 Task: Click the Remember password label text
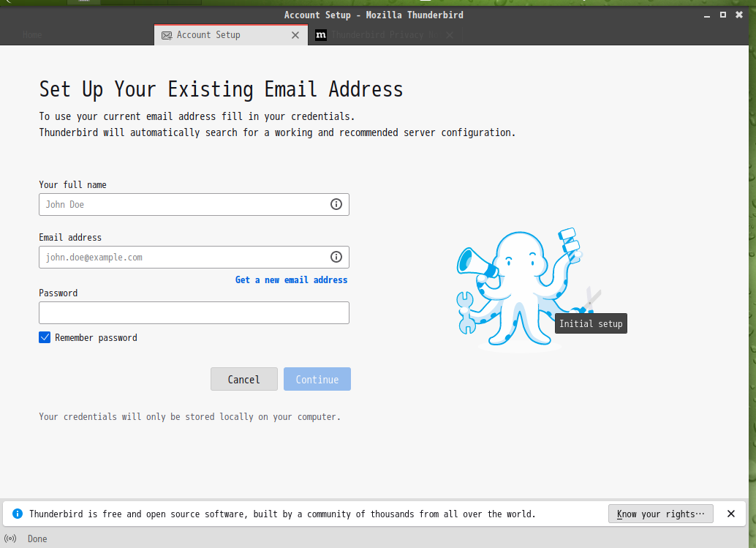[96, 338]
